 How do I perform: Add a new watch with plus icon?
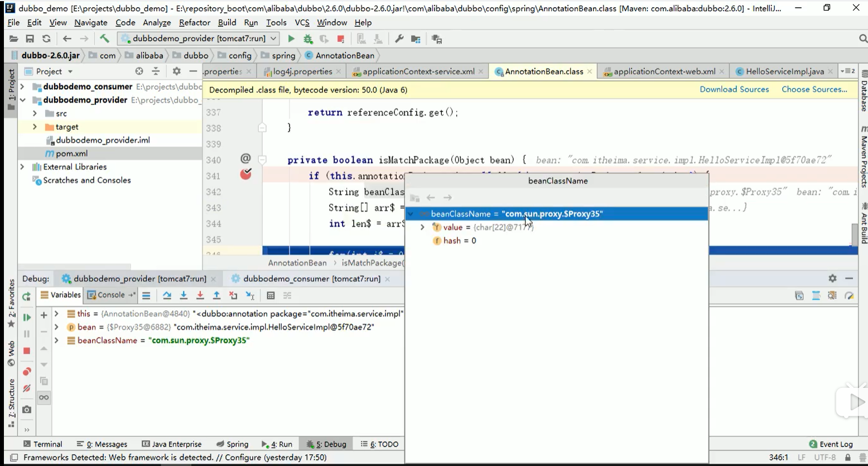44,315
